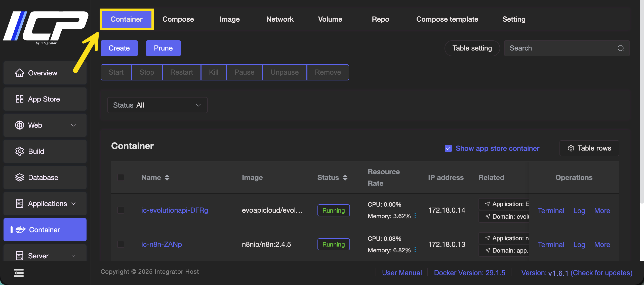Click the search magnifier icon
This screenshot has width=644, height=285.
[621, 48]
